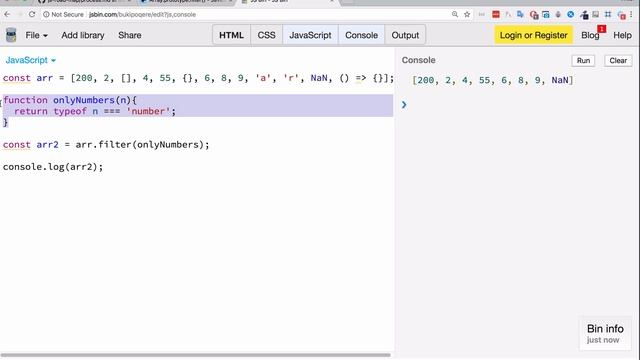
Task: Toggle the Output panel
Action: (x=405, y=36)
